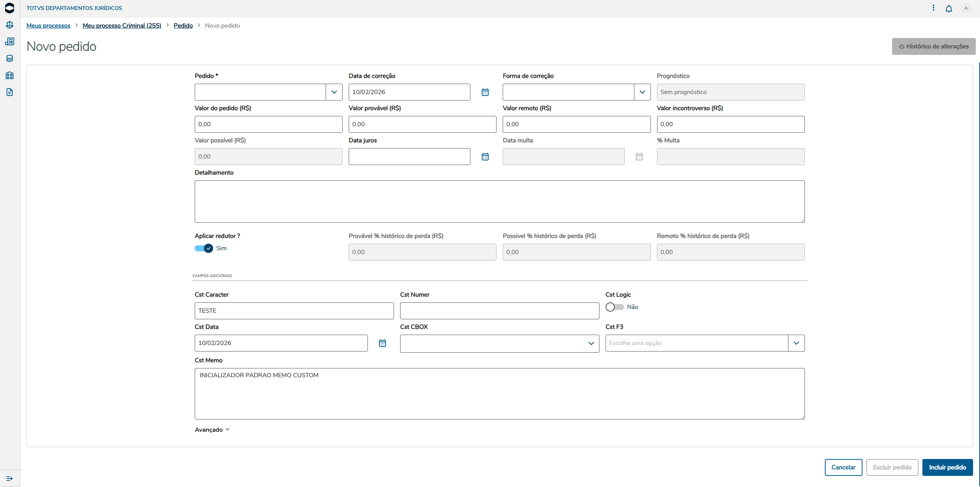Open calendar picker for Data juros
Viewport: 980px width, 487px height.
pyautogui.click(x=485, y=157)
